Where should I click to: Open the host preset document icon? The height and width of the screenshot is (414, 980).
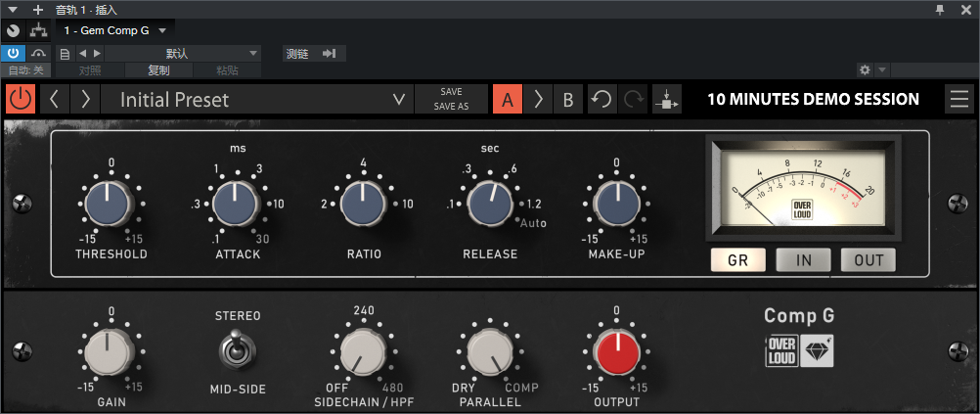coord(65,53)
